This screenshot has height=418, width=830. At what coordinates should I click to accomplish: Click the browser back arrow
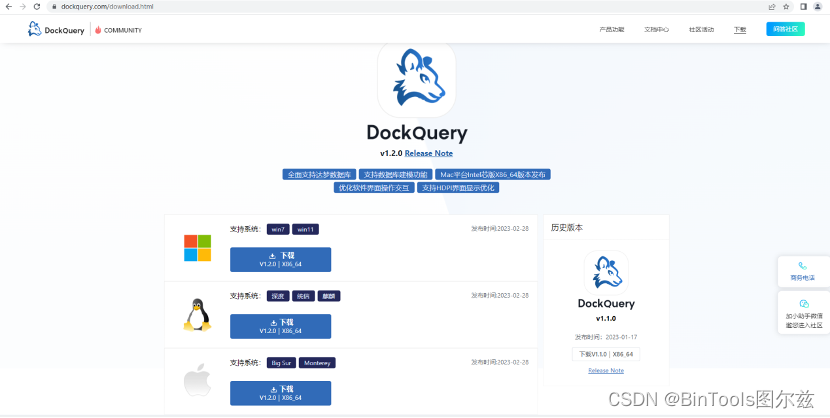(x=8, y=7)
